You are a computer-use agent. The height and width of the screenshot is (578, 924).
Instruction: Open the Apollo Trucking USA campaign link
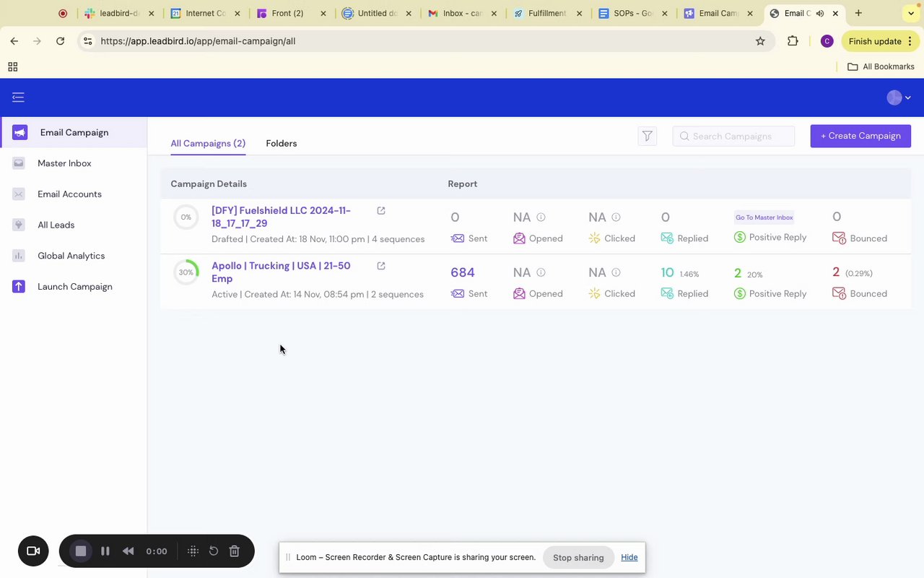[x=282, y=272]
